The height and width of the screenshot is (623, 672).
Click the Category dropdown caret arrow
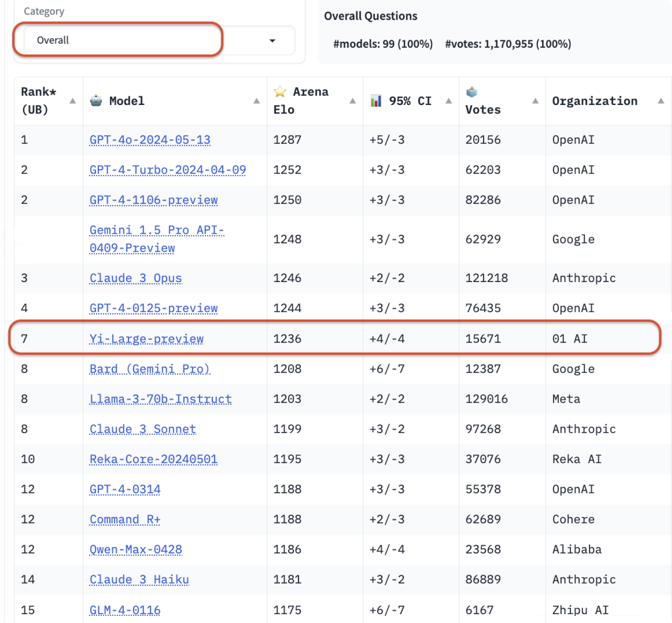272,41
